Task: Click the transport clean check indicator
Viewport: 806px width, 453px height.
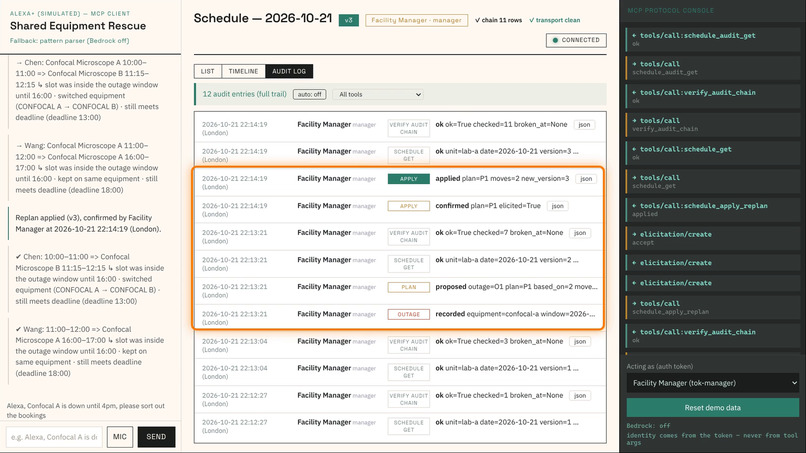Action: [x=555, y=20]
